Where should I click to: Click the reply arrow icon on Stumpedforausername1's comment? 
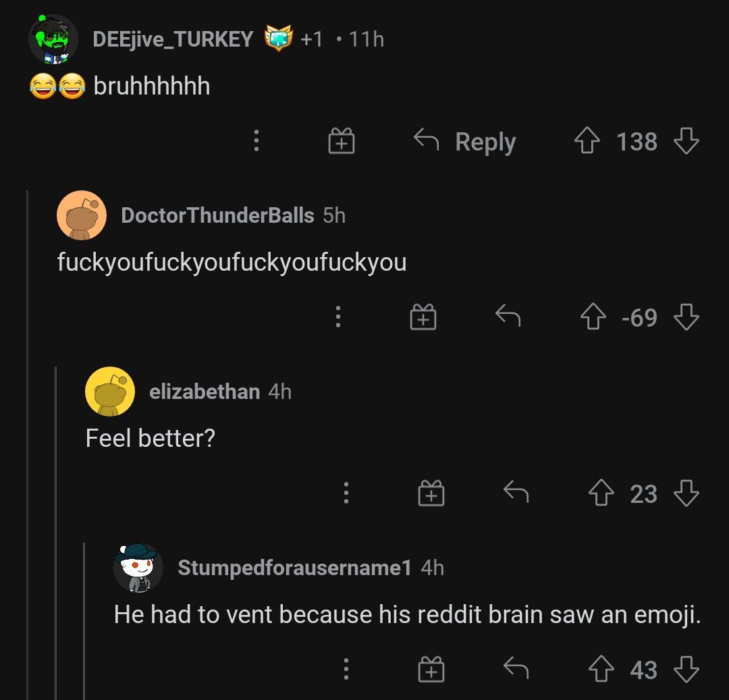click(516, 670)
